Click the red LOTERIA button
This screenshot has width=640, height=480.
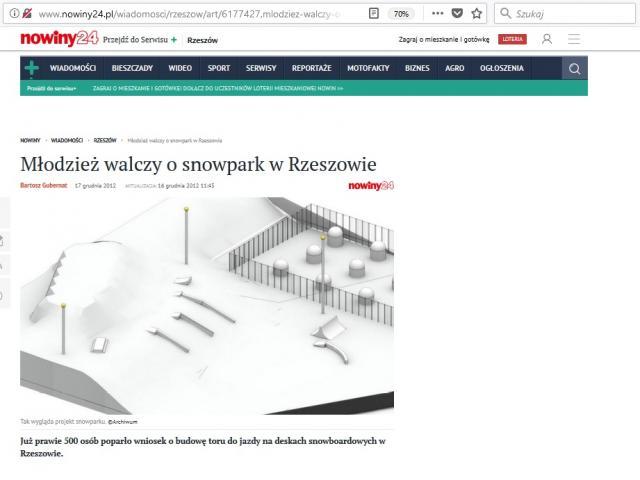click(x=512, y=39)
